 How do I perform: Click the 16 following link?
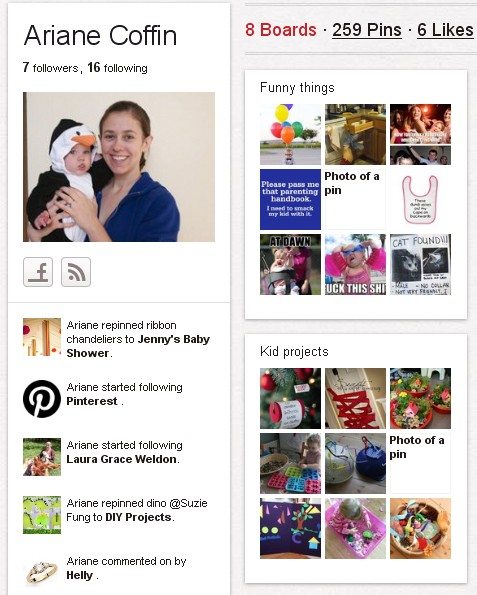117,68
